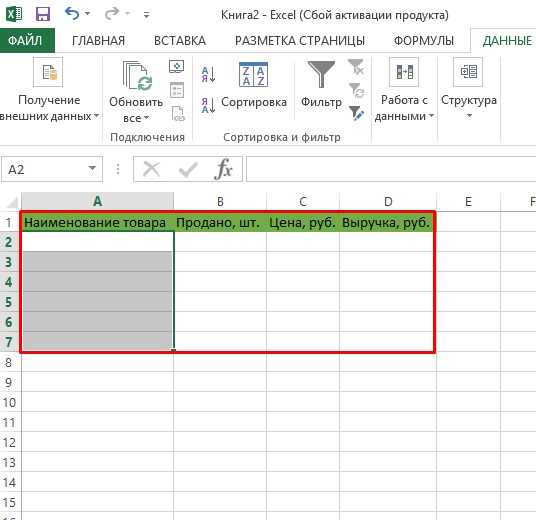Sort ascending А to Я

(208, 74)
